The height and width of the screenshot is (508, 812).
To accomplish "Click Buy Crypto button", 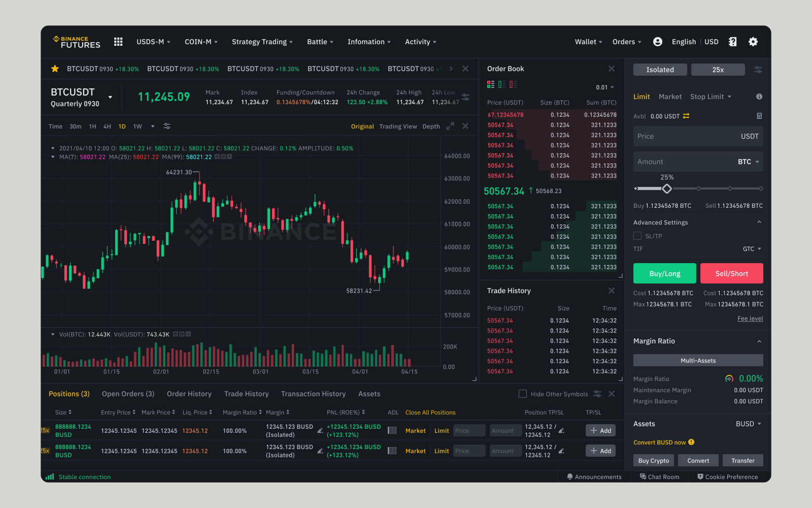I will [x=654, y=460].
